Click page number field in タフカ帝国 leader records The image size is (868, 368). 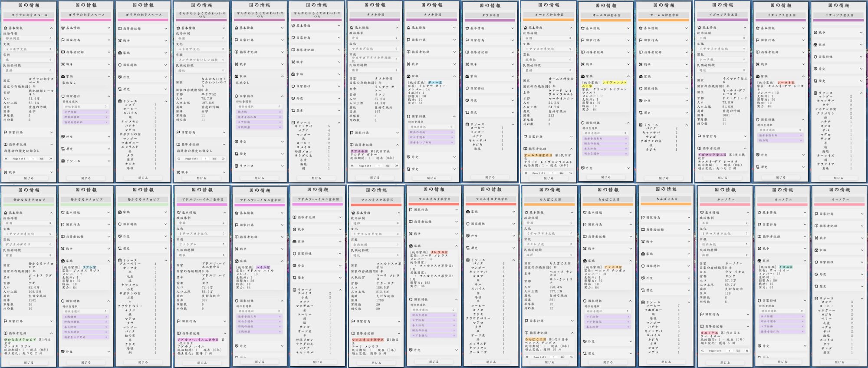click(379, 166)
